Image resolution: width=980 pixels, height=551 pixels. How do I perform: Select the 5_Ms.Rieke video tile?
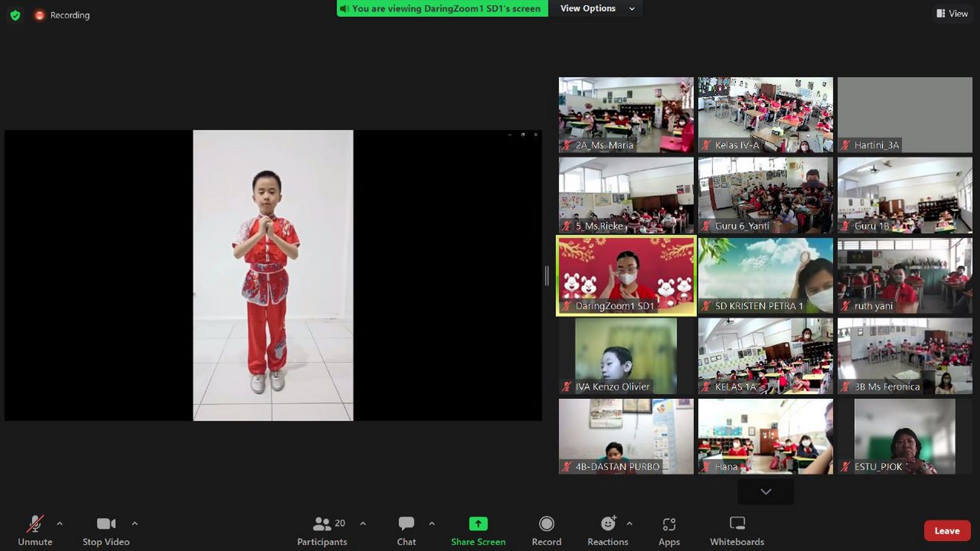[626, 195]
